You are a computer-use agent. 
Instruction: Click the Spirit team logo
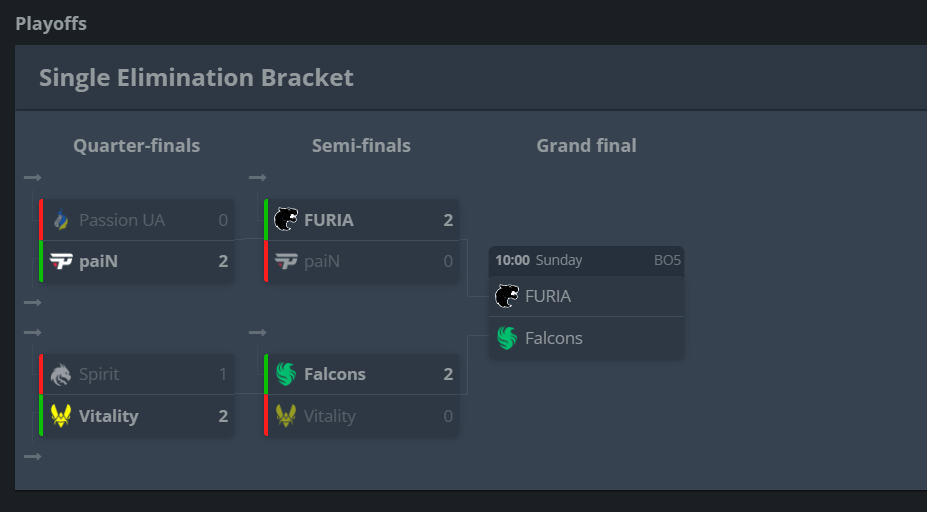[61, 374]
